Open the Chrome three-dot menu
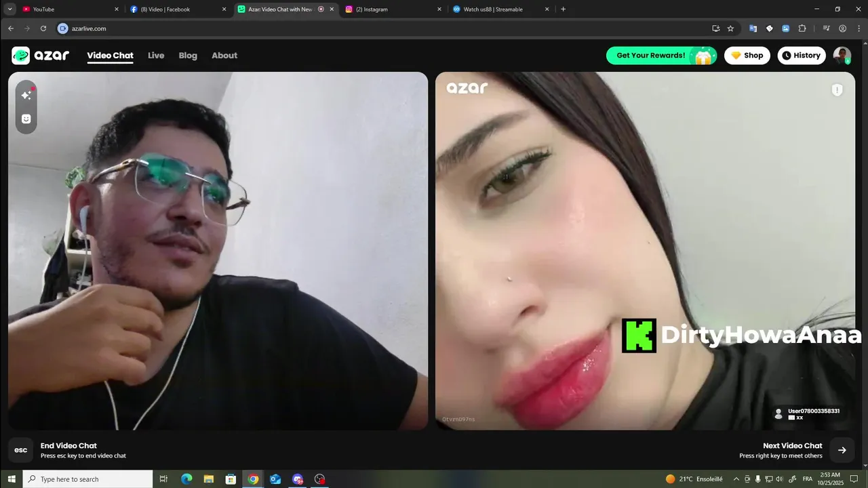The height and width of the screenshot is (488, 868). (858, 28)
